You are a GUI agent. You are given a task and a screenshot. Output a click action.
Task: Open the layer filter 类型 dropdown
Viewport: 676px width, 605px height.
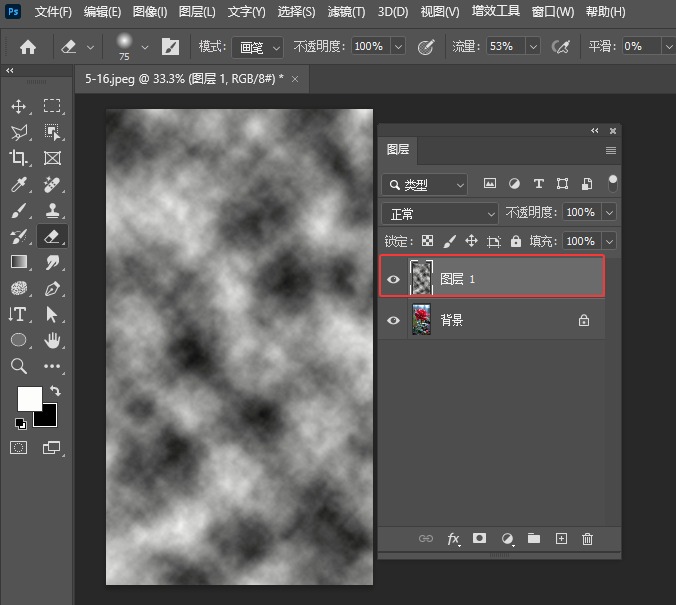425,185
